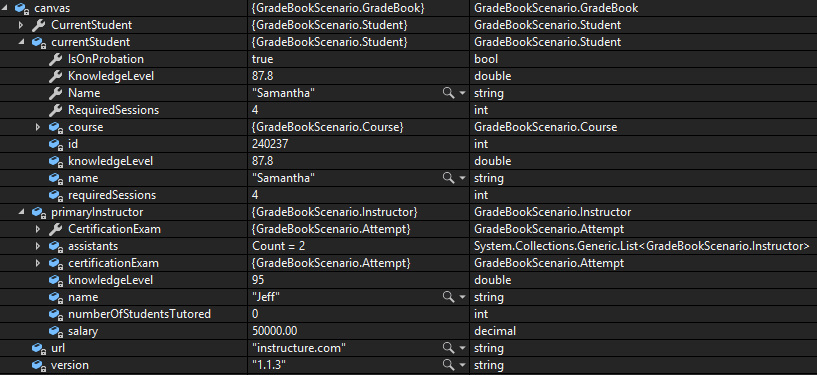The height and width of the screenshot is (375, 817).
Task: Click the Name property wrench icon
Action: (x=55, y=93)
